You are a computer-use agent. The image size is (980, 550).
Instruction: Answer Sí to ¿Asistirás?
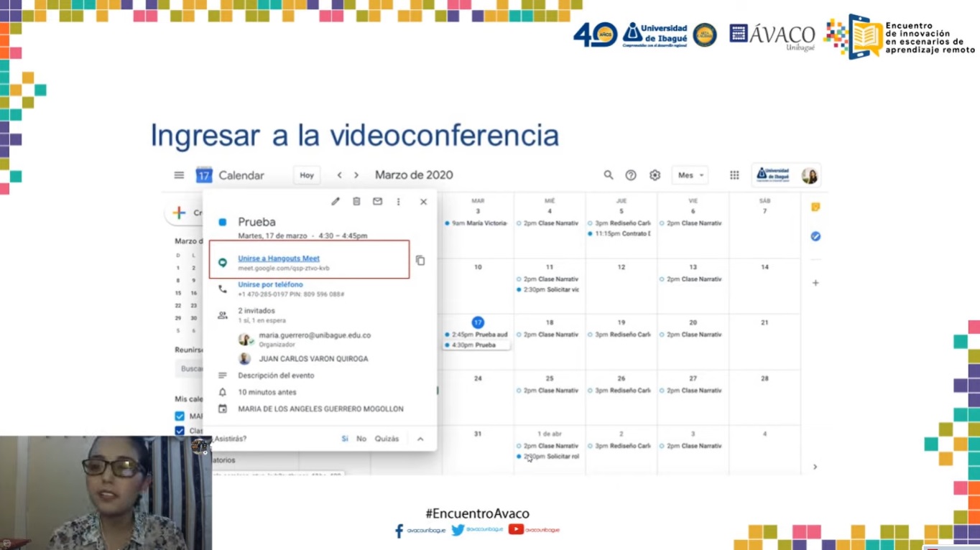click(345, 439)
